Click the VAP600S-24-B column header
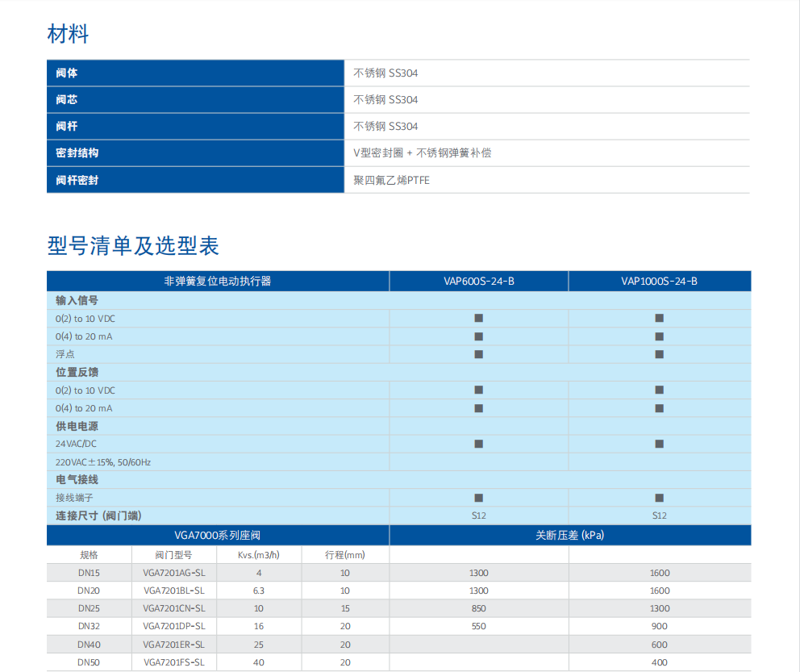 [x=479, y=282]
